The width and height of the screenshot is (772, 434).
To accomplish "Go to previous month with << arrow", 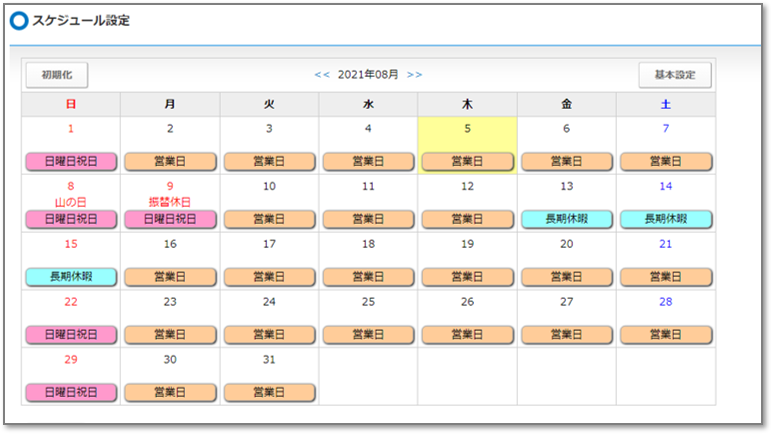I will click(322, 75).
